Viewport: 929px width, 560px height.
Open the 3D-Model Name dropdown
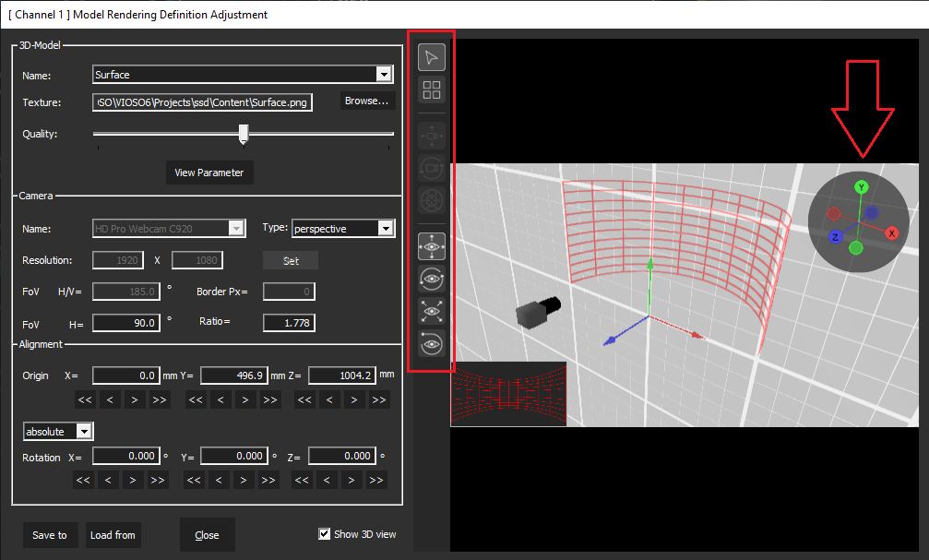point(385,75)
